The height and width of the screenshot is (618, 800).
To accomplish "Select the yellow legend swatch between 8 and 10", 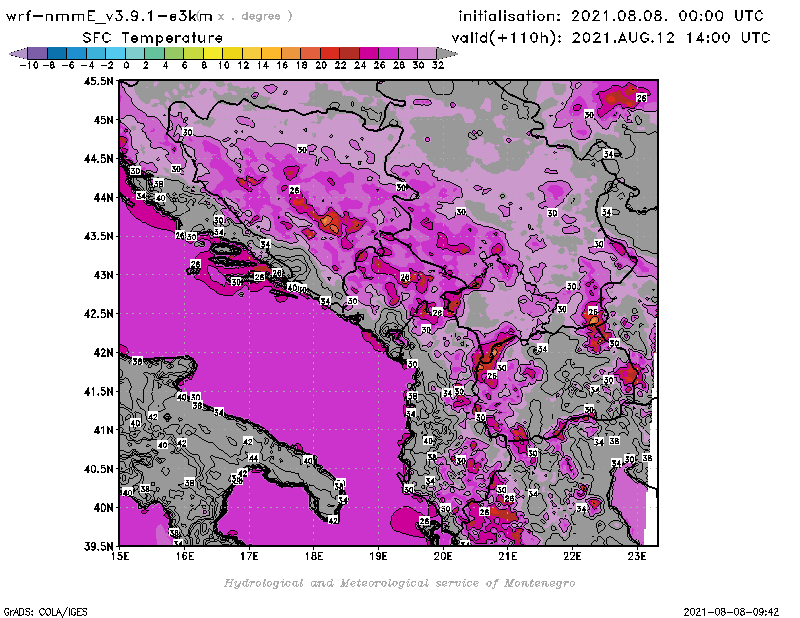I will point(213,53).
